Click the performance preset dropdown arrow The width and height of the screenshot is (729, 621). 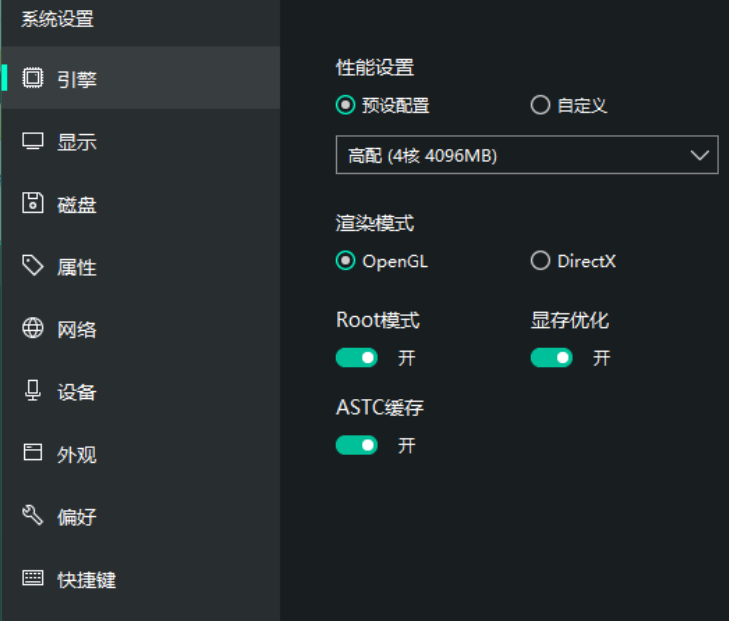(699, 155)
